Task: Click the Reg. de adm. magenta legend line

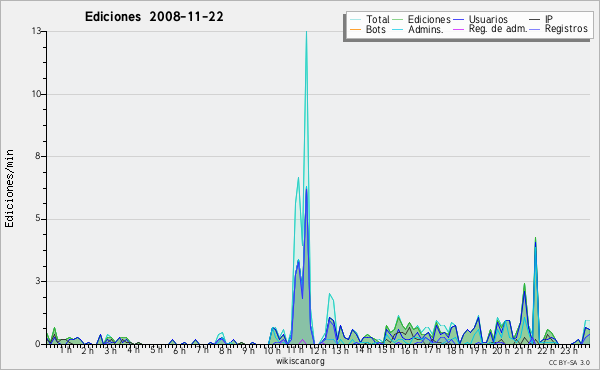Action: pyautogui.click(x=458, y=29)
